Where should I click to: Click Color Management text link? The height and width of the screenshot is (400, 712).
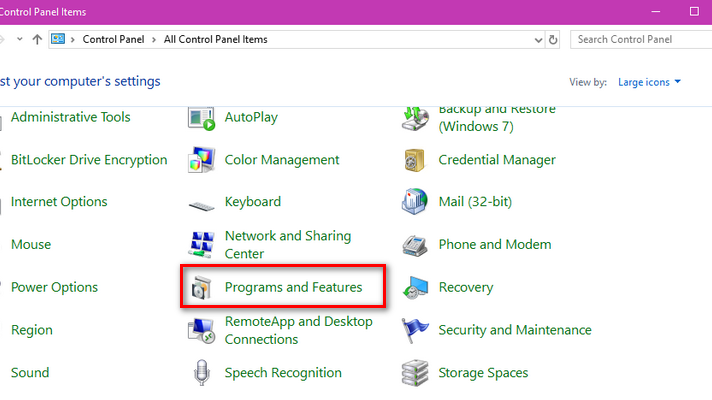click(282, 160)
